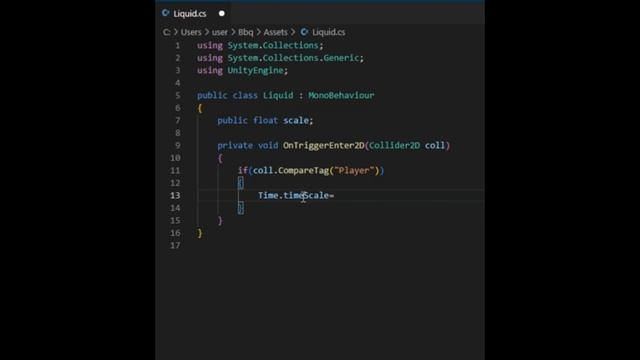Open the 'user' breadcrumb folder
The image size is (640, 360).
pos(220,32)
